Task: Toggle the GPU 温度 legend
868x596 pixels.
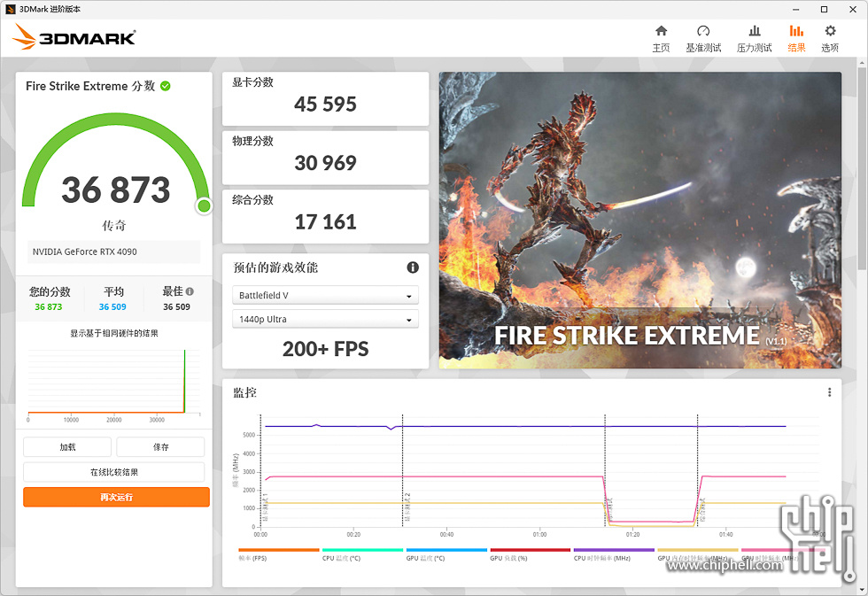Action: 425,559
